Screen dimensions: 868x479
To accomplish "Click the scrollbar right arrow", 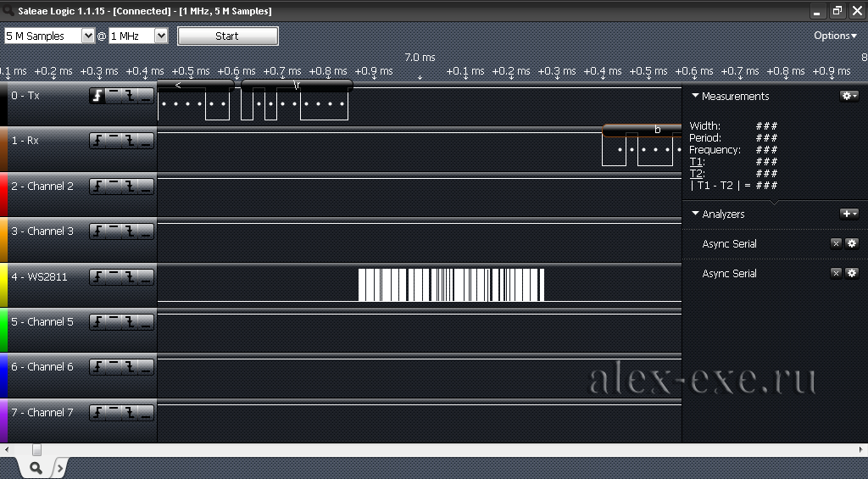I will [861, 449].
